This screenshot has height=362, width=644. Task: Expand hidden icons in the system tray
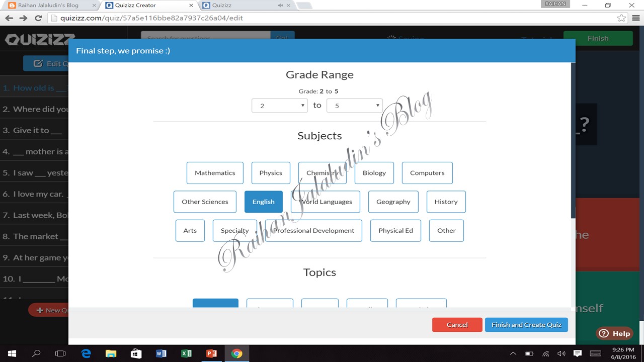tap(513, 353)
